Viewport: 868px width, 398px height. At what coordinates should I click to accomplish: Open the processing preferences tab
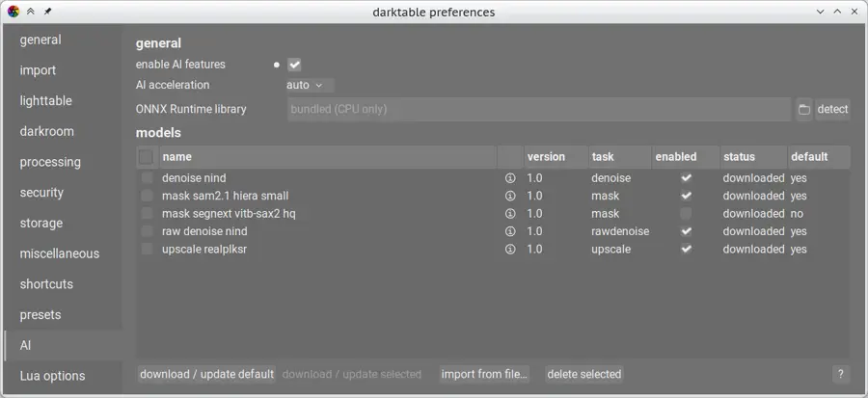click(x=63, y=162)
